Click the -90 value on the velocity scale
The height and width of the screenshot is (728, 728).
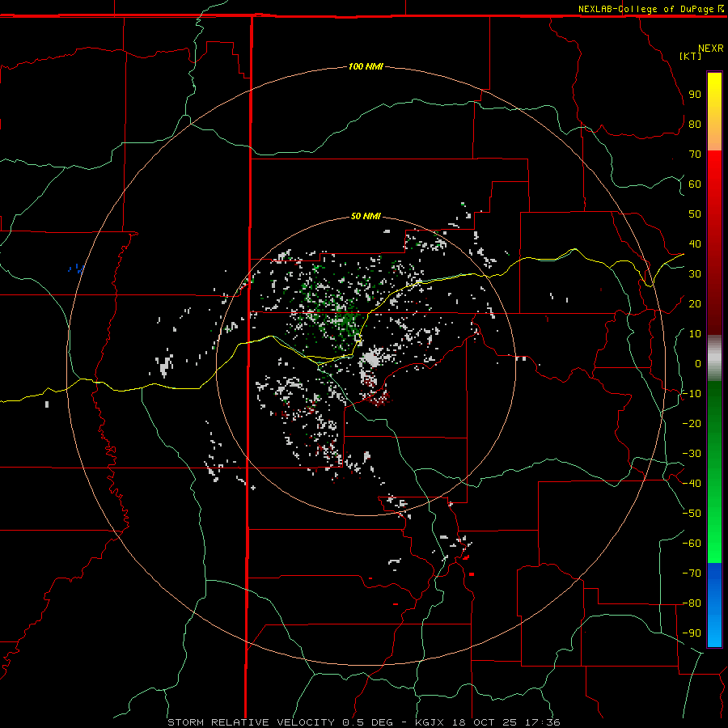tap(692, 633)
